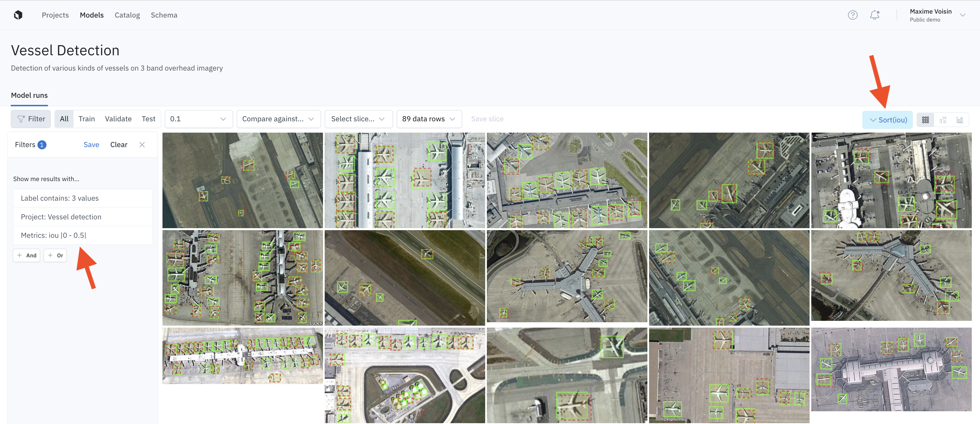Select the Train split

pyautogui.click(x=86, y=119)
